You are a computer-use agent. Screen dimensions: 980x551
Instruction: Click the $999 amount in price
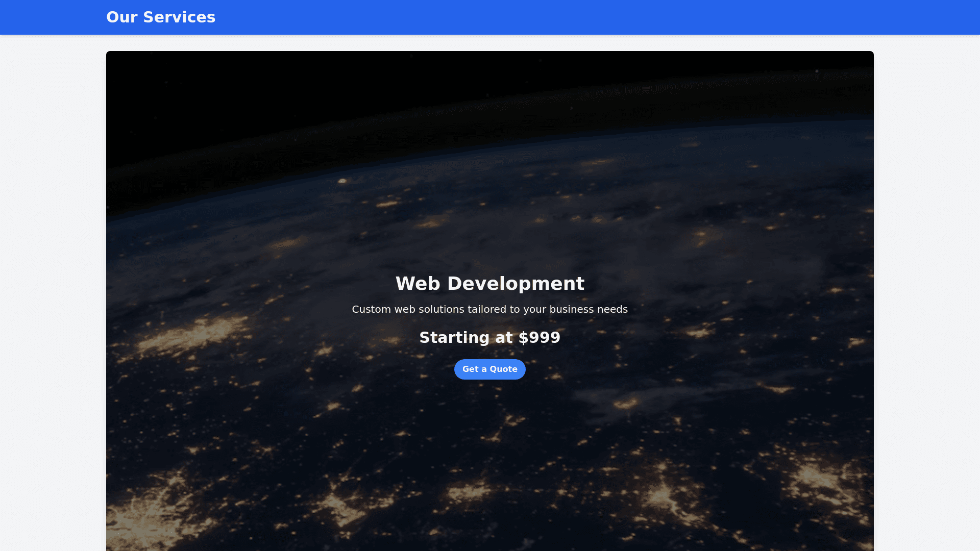(539, 337)
